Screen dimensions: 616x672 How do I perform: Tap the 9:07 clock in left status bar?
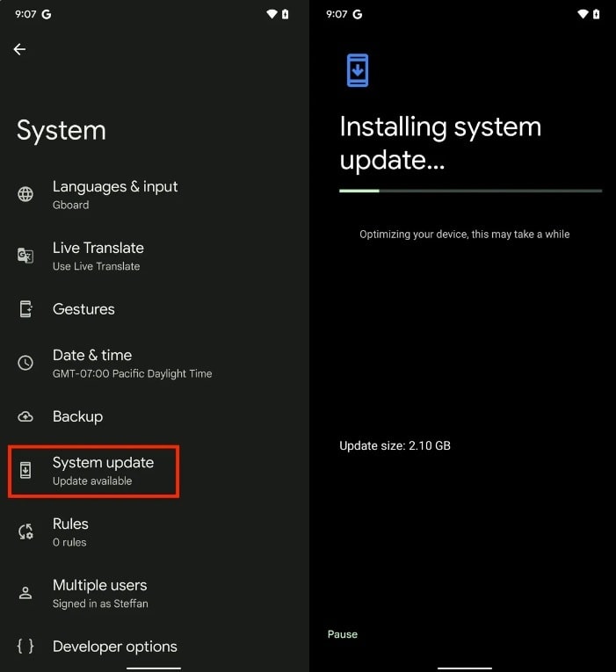[x=25, y=14]
